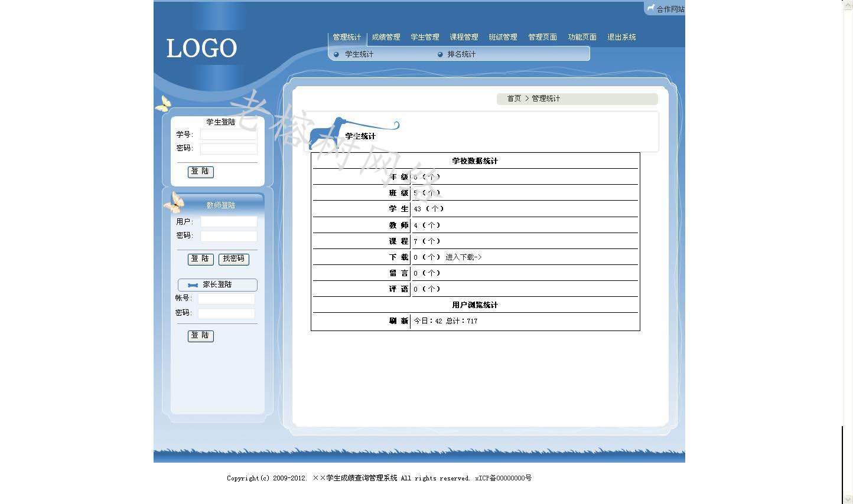Open the 管理页面 menu
Screen dimensions: 853x504
(x=542, y=37)
